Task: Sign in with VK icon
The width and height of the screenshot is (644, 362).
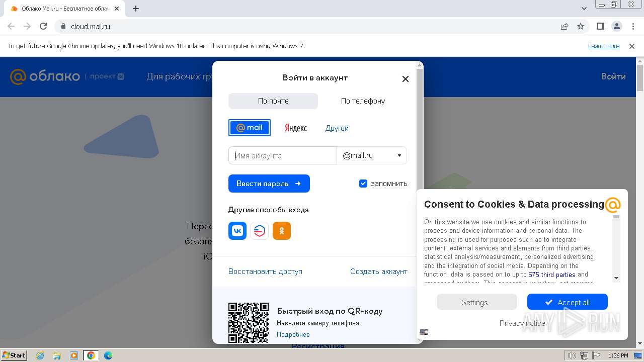Action: click(237, 231)
